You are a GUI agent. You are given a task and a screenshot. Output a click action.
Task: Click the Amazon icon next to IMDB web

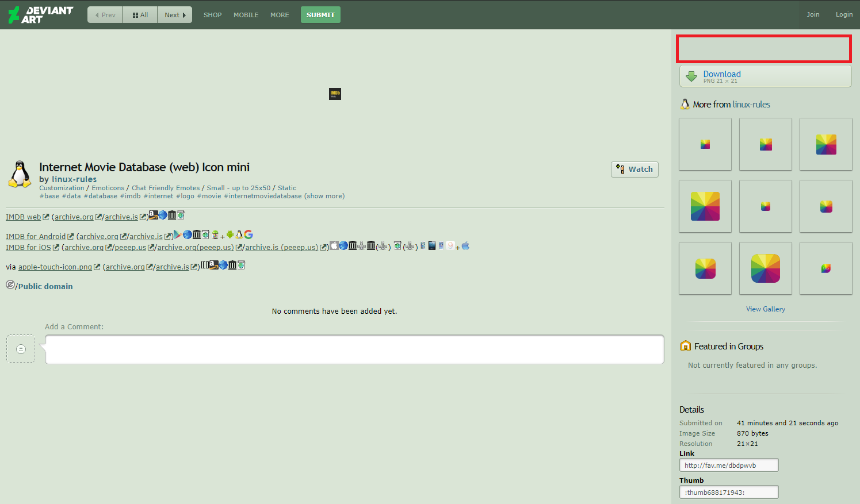coord(152,214)
